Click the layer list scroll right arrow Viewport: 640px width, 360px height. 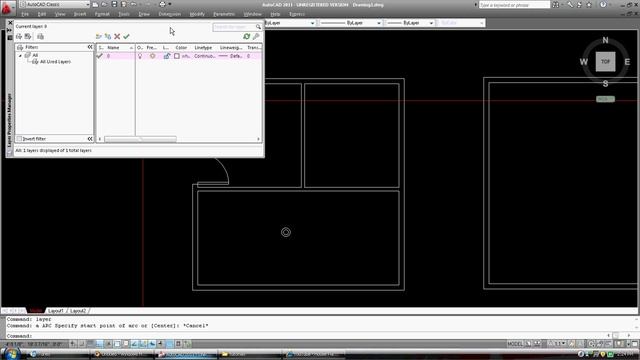tap(258, 139)
